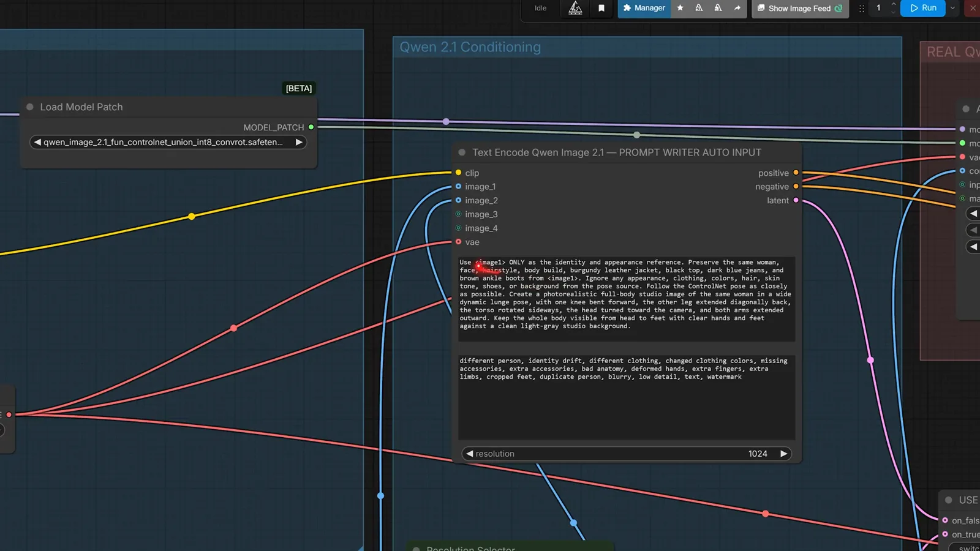Click the BETA badge above Load Model Patch
Viewport: 980px width, 551px height.
pos(299,89)
